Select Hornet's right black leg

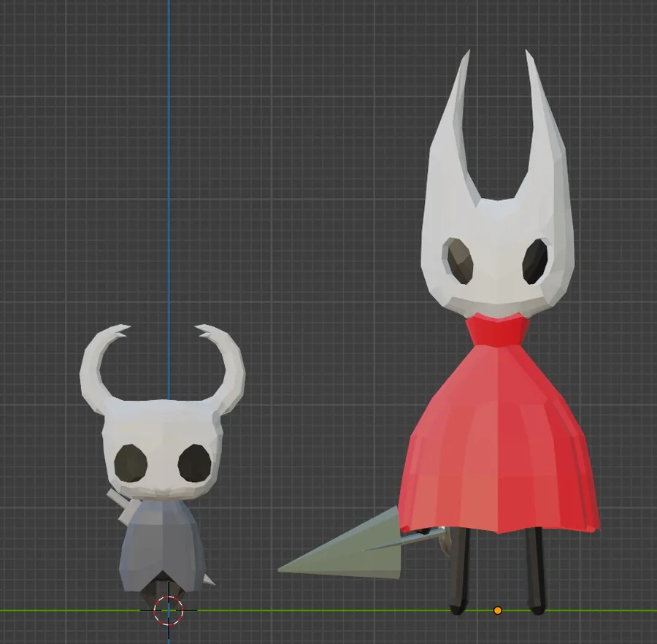(x=536, y=571)
